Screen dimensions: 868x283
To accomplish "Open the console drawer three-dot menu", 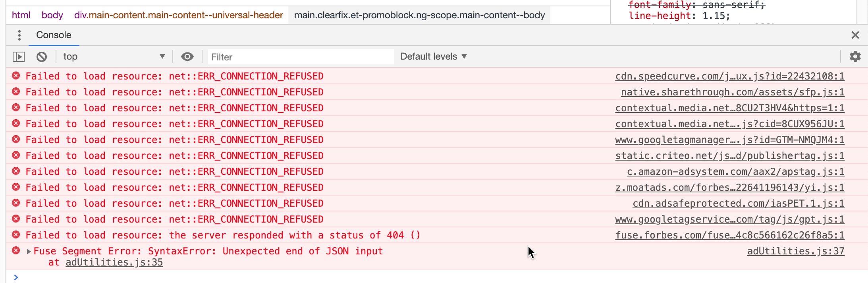I will pyautogui.click(x=19, y=35).
